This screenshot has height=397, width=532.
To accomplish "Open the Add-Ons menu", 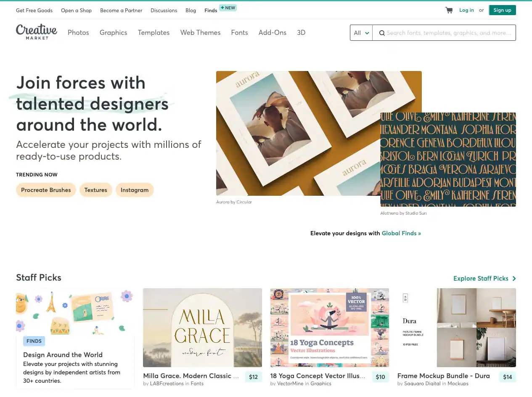I will coord(273,32).
